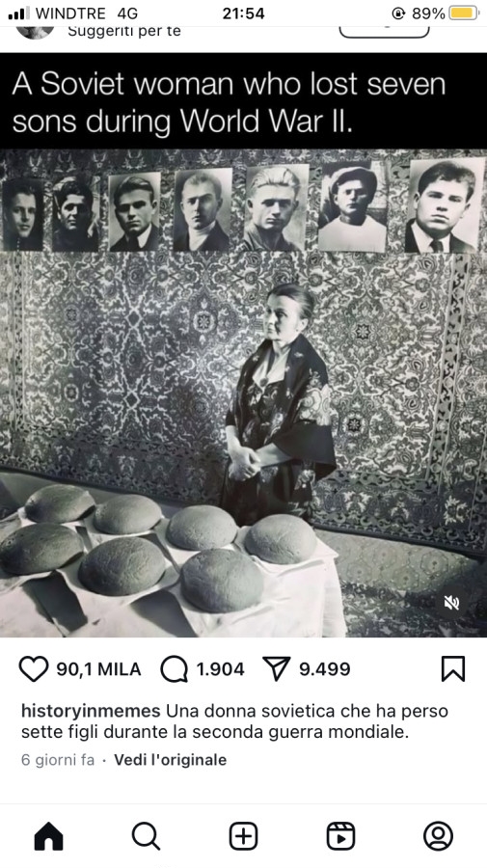
Task: Open the Reels tab icon
Action: (341, 836)
